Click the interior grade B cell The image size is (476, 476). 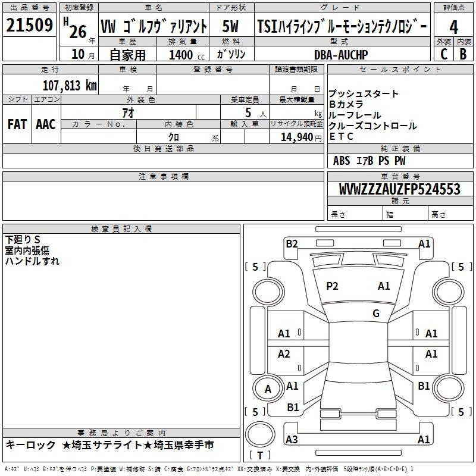click(x=463, y=54)
